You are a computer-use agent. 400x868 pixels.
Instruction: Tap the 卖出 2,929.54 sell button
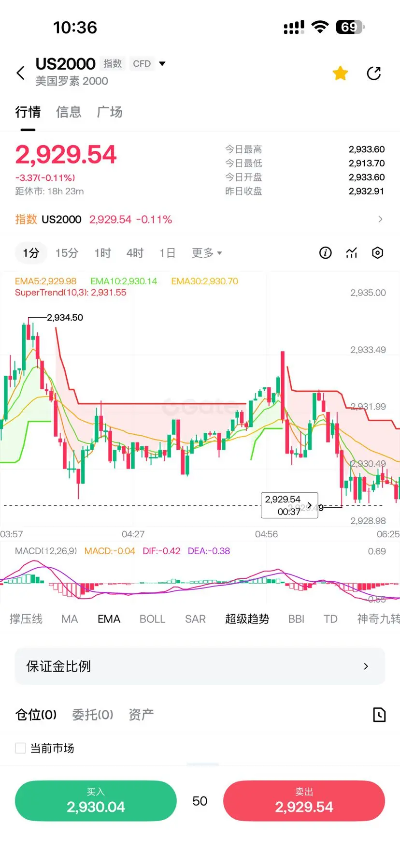pos(304,801)
